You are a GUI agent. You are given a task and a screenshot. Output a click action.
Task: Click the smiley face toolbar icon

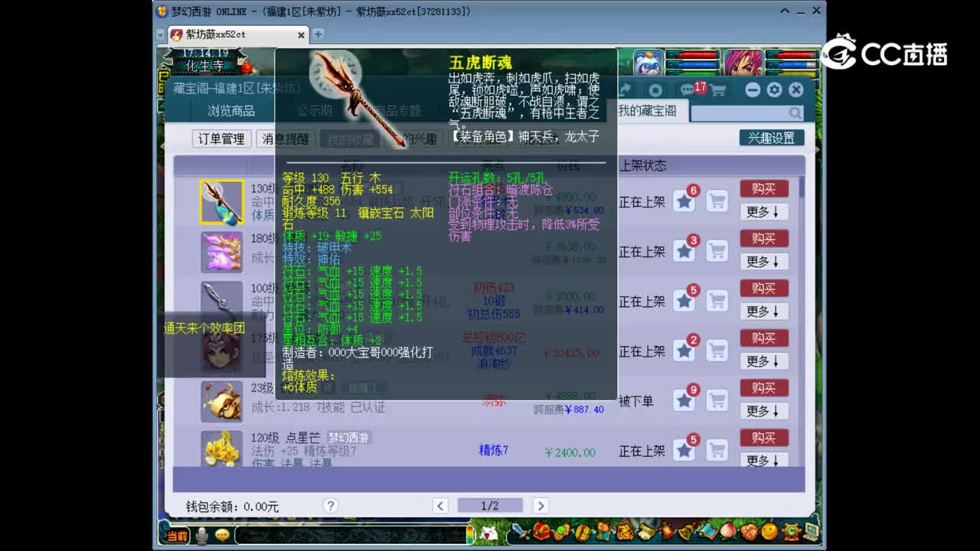(769, 531)
